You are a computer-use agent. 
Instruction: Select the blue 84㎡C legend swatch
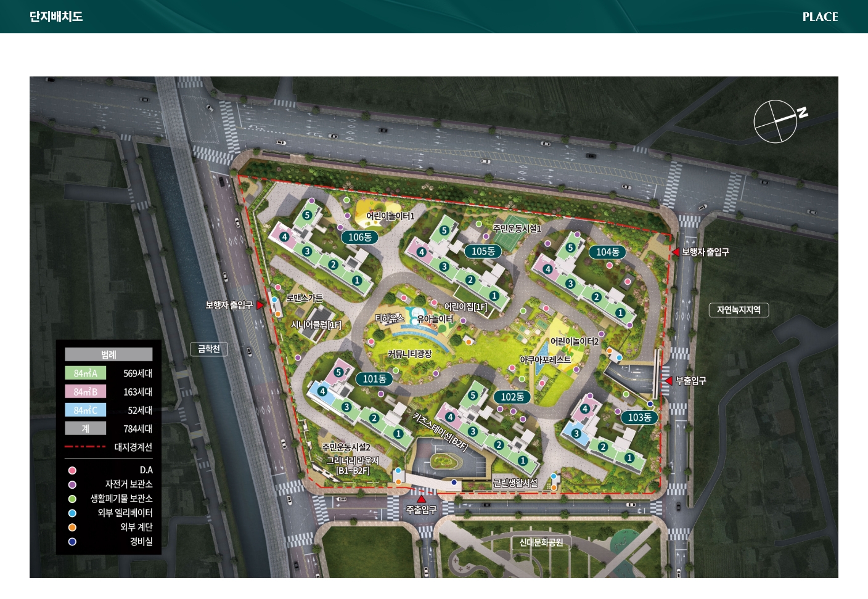[85, 410]
